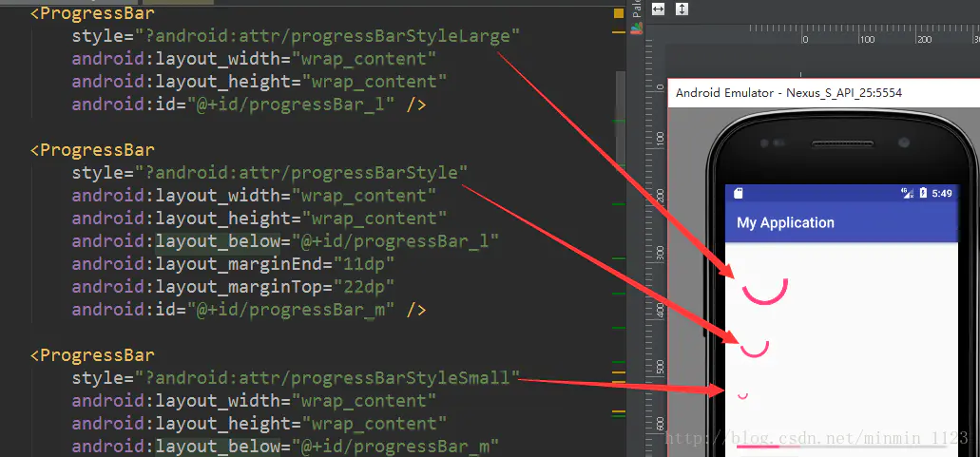Tap the horizontal pink progress bar
The width and height of the screenshot is (980, 457).
coord(840,446)
